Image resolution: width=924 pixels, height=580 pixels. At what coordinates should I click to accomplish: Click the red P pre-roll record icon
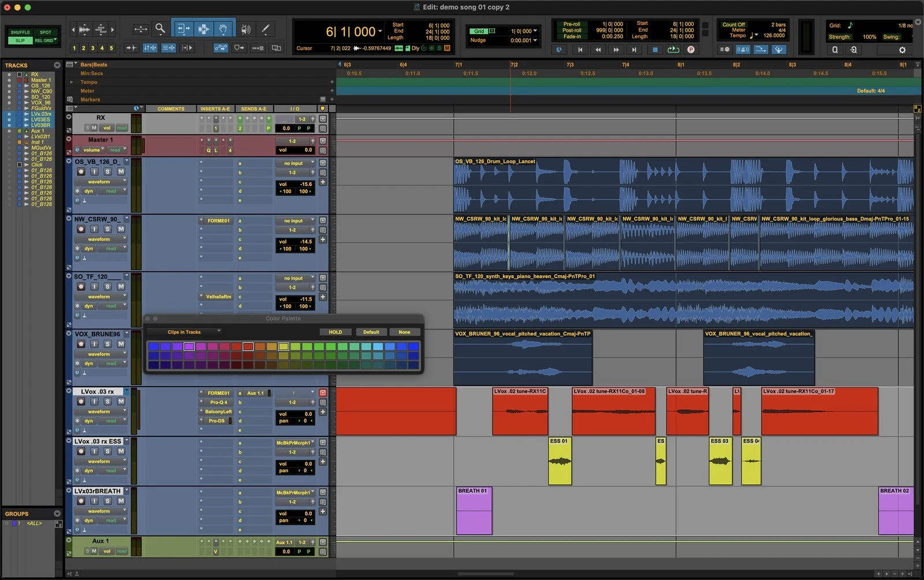point(691,50)
